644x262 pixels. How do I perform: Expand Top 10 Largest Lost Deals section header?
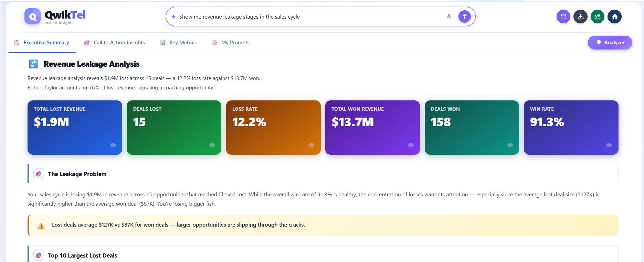click(x=323, y=254)
